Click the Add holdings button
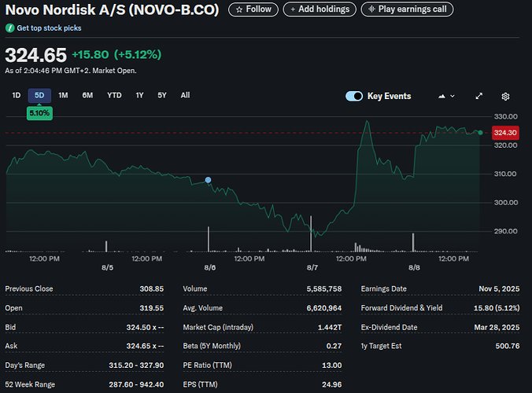532x393 pixels. coord(320,9)
